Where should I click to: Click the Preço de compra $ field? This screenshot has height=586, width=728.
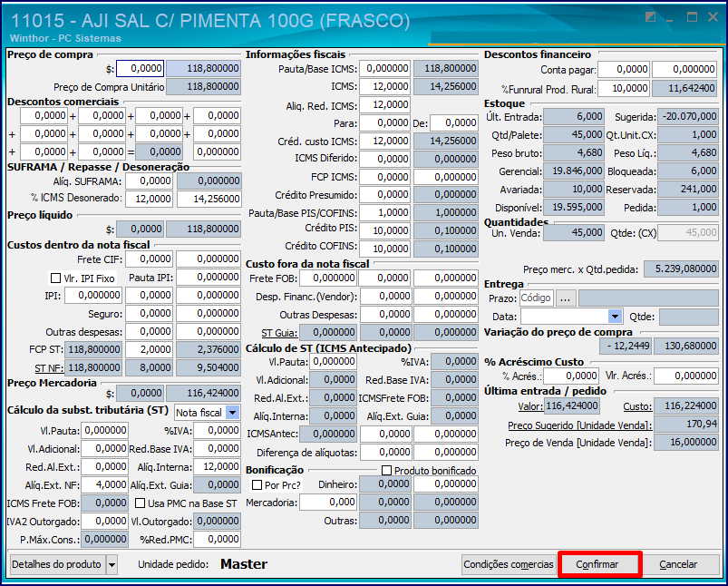(141, 68)
